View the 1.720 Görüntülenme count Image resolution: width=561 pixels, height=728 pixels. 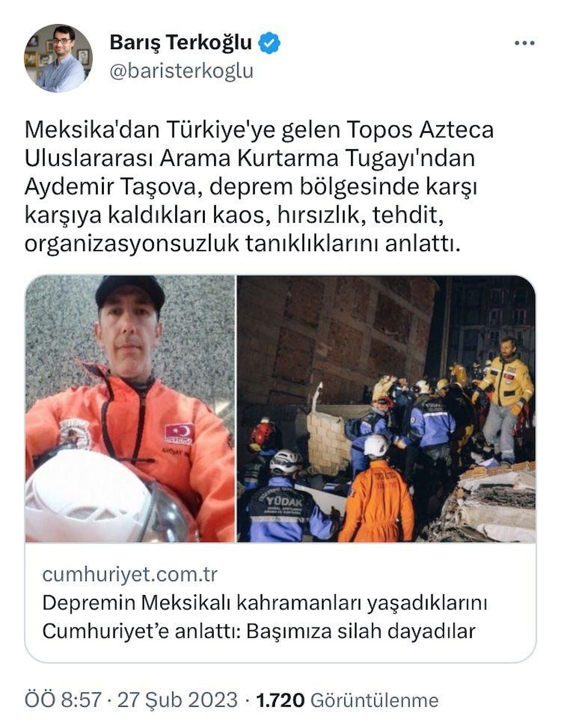click(347, 700)
